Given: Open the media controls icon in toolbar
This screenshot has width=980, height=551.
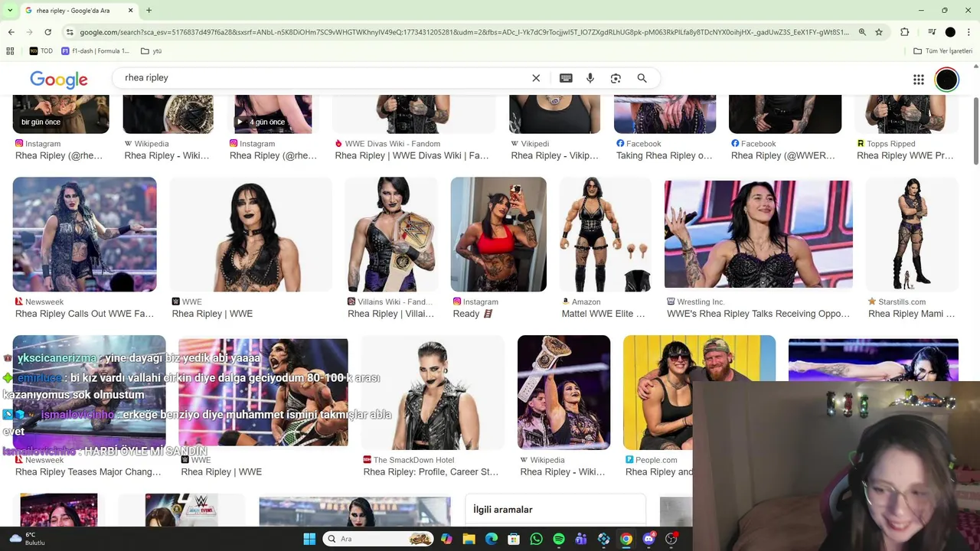Looking at the screenshot, I should coord(932,32).
